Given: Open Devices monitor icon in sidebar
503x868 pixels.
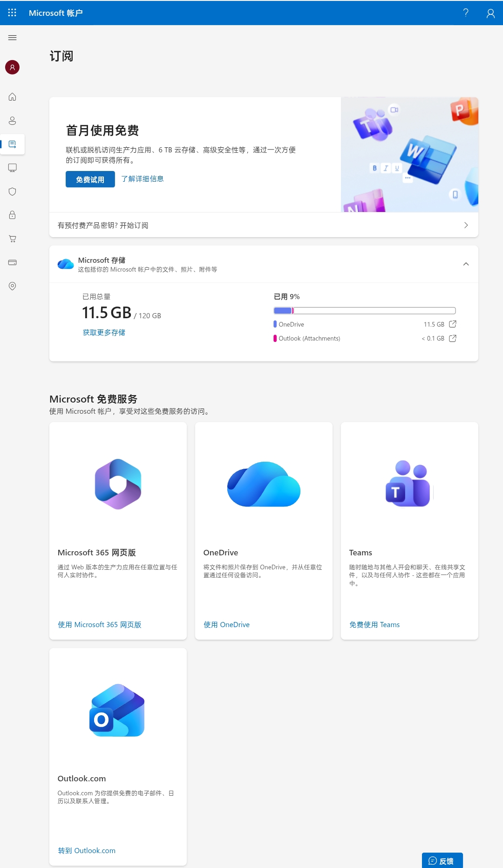Looking at the screenshot, I should tap(13, 168).
